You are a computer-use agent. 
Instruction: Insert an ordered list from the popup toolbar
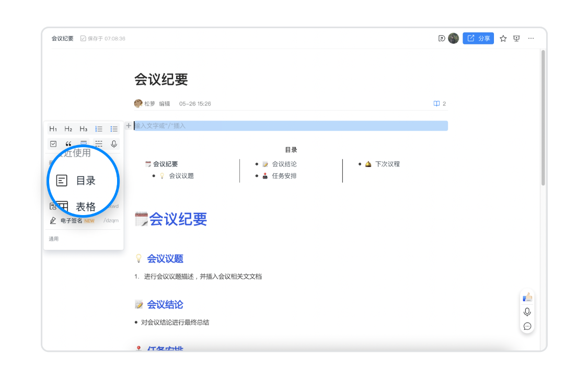click(x=98, y=128)
